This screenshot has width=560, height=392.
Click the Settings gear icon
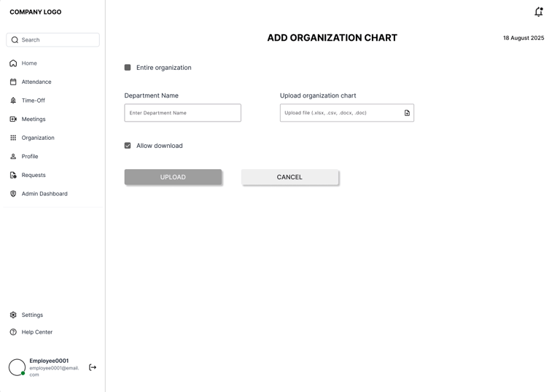[13, 315]
